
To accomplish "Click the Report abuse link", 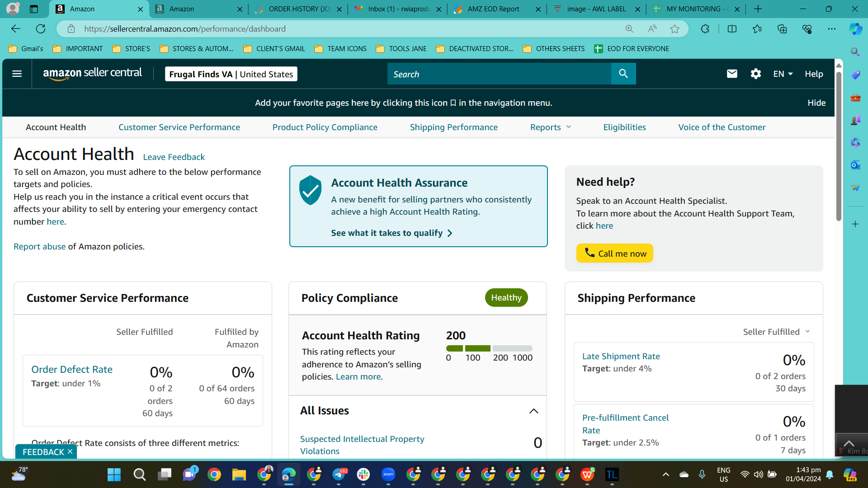I will tap(39, 247).
